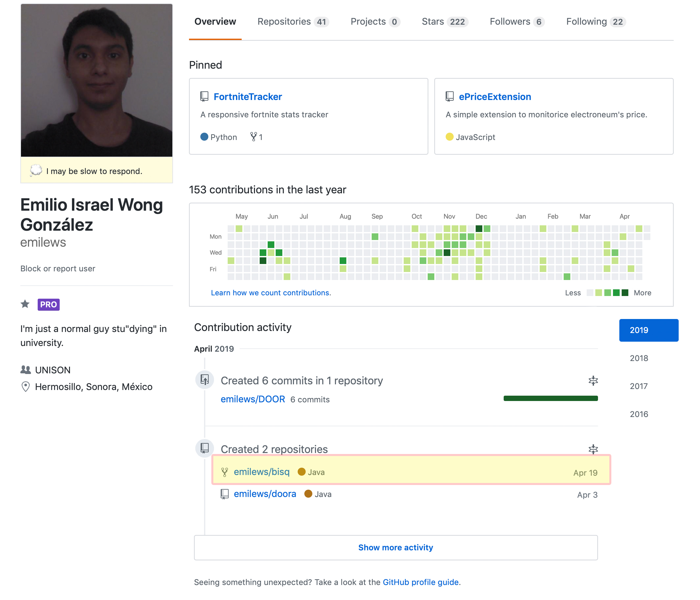Click the FortniteTracker repository icon

point(205,97)
